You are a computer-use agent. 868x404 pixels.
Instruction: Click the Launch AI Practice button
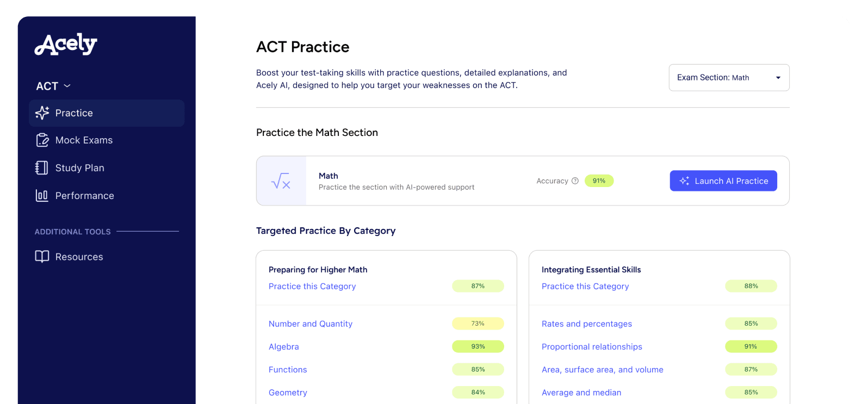[x=723, y=181]
